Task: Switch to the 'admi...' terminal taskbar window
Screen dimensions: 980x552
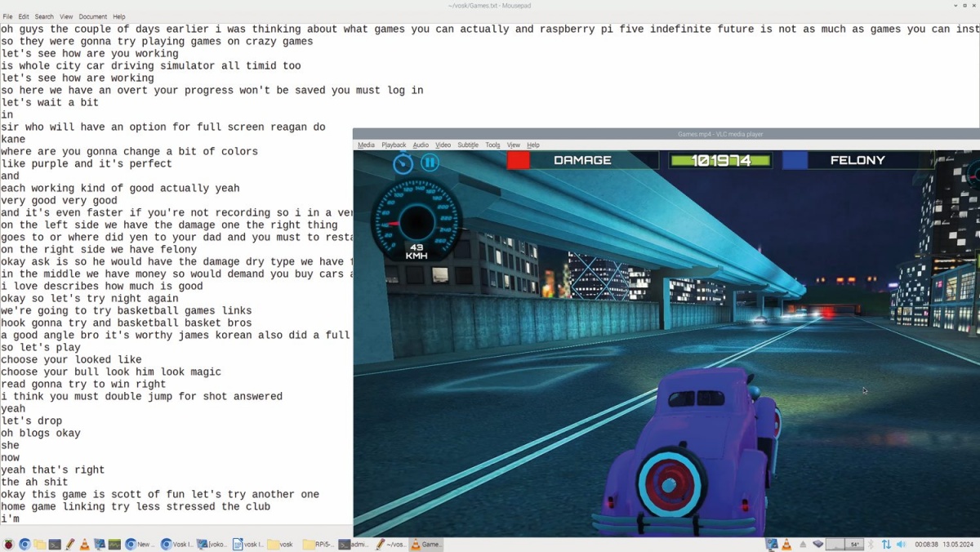Action: pyautogui.click(x=354, y=544)
